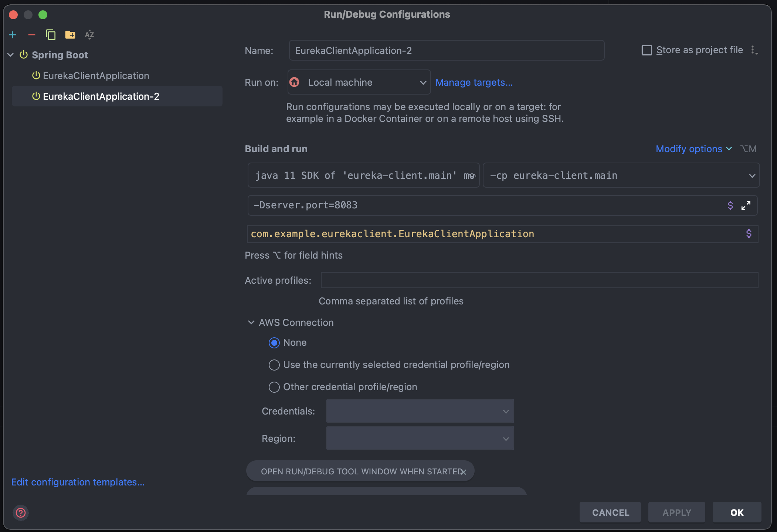Remove the Open Run/Debug Tool Window When Started tag
Viewport: 777px width, 532px height.
coord(464,472)
